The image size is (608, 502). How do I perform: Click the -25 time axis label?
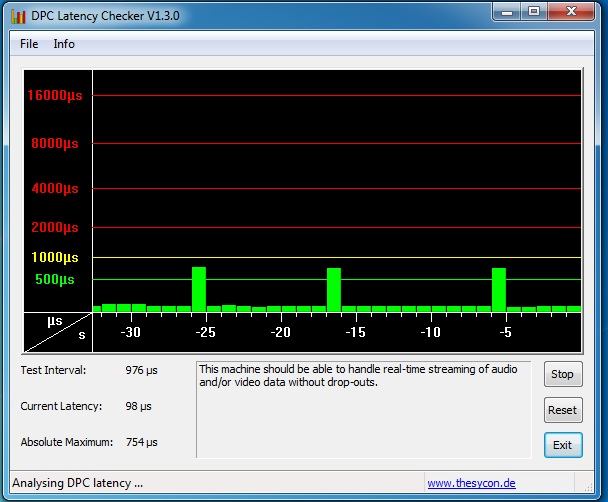coord(205,332)
